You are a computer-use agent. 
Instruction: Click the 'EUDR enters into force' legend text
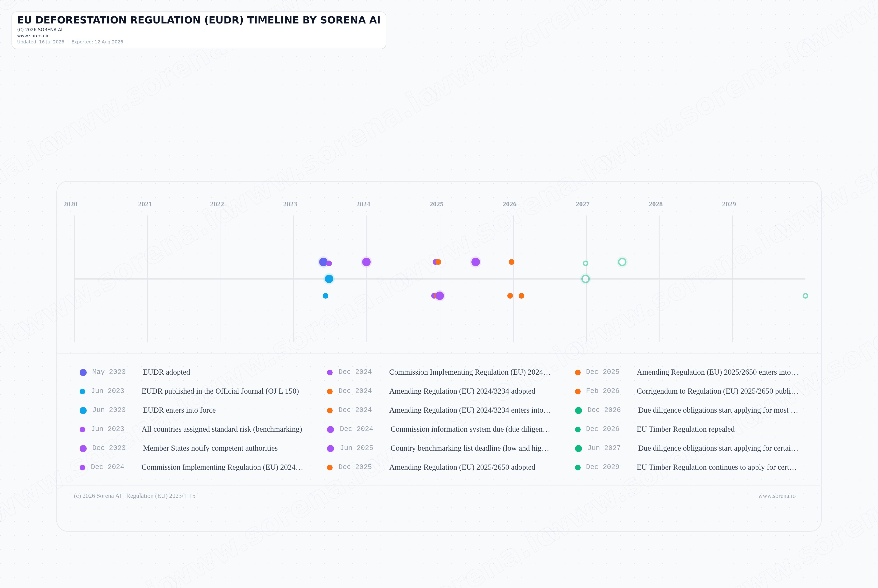pos(179,410)
